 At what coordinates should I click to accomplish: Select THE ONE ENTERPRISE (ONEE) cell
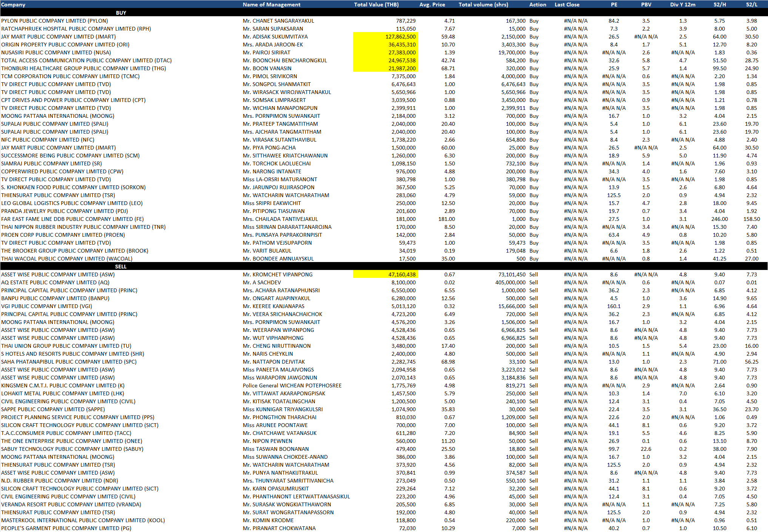coord(72,441)
